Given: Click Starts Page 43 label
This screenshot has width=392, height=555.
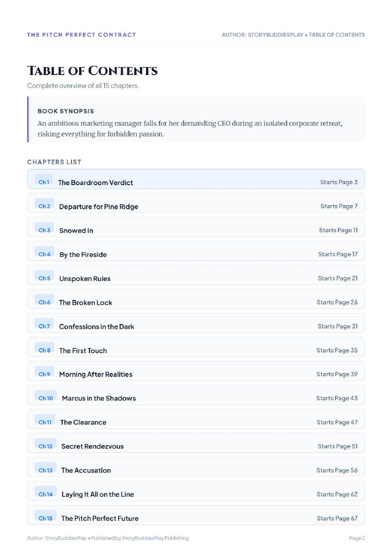Looking at the screenshot, I should point(337,398).
